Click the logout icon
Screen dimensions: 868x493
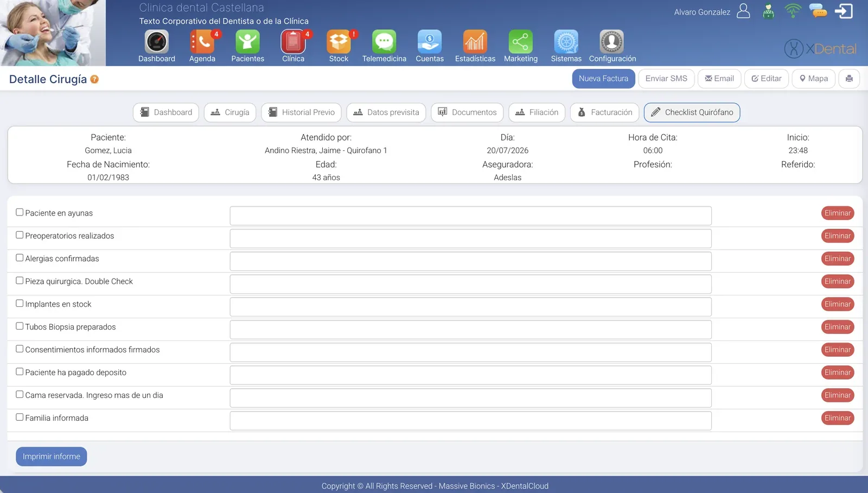tap(844, 11)
